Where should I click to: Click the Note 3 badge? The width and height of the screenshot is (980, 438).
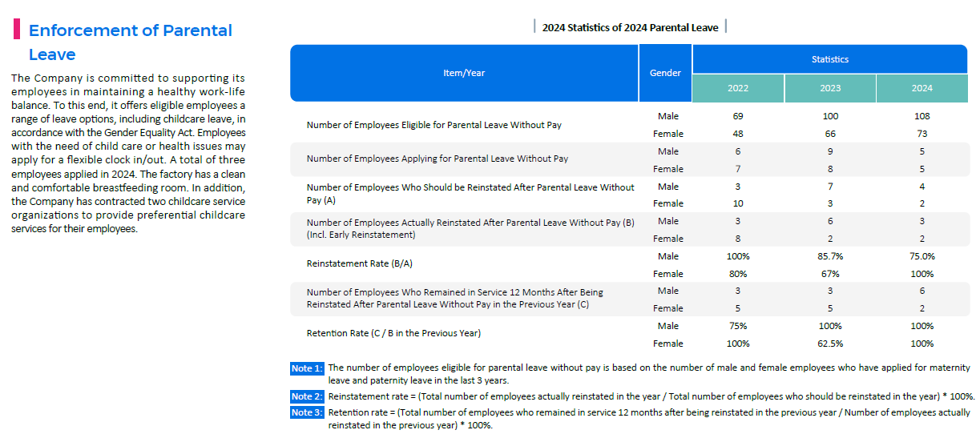[307, 412]
